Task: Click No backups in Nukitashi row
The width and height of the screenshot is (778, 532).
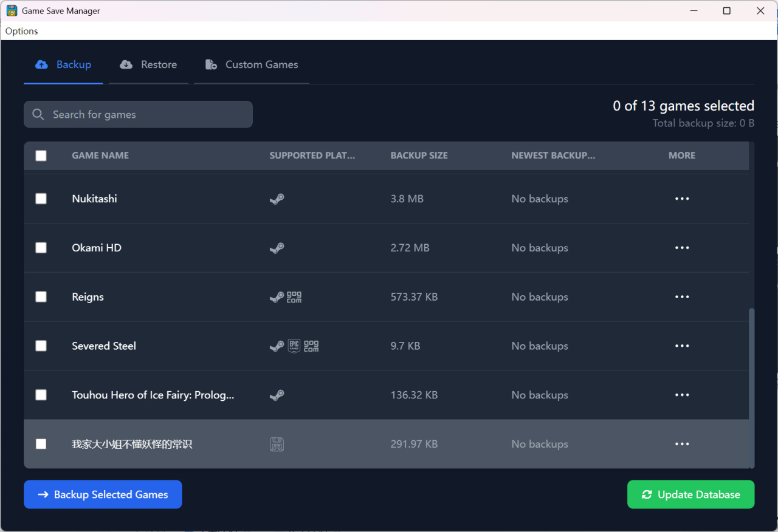Action: (x=540, y=199)
